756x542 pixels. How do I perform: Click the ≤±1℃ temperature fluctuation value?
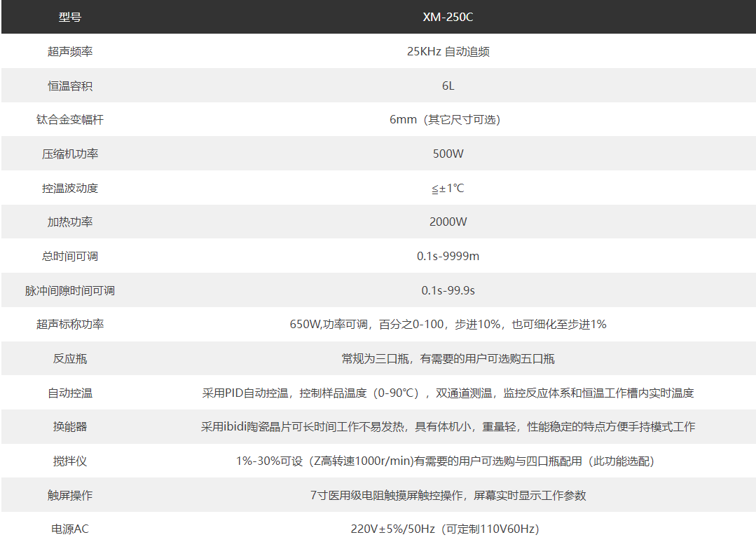[x=448, y=188]
